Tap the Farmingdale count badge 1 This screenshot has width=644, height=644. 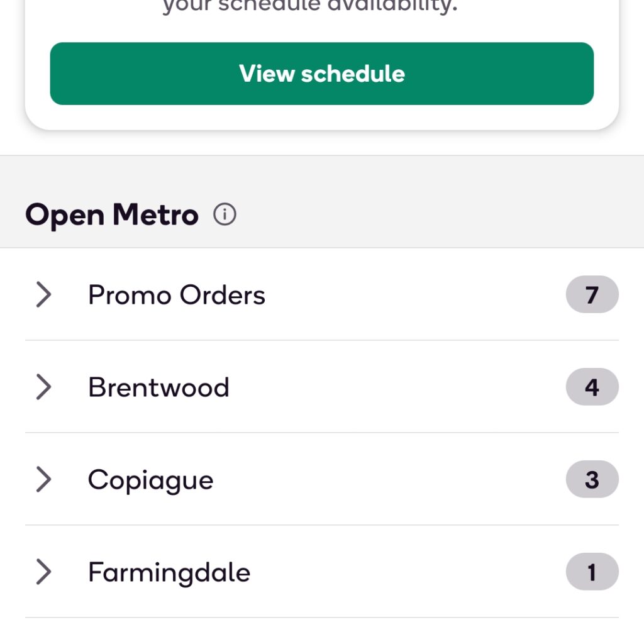pyautogui.click(x=592, y=572)
